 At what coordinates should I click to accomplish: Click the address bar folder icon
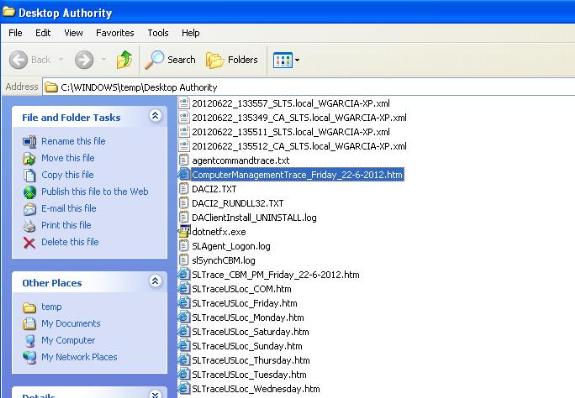click(51, 87)
